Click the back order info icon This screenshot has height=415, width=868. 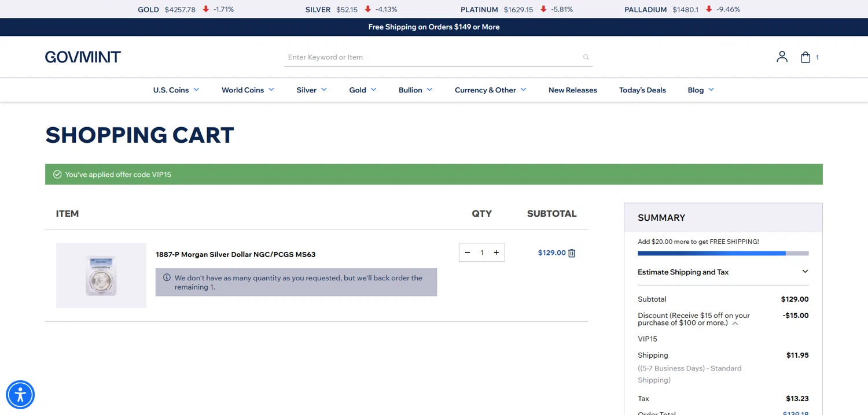[167, 277]
